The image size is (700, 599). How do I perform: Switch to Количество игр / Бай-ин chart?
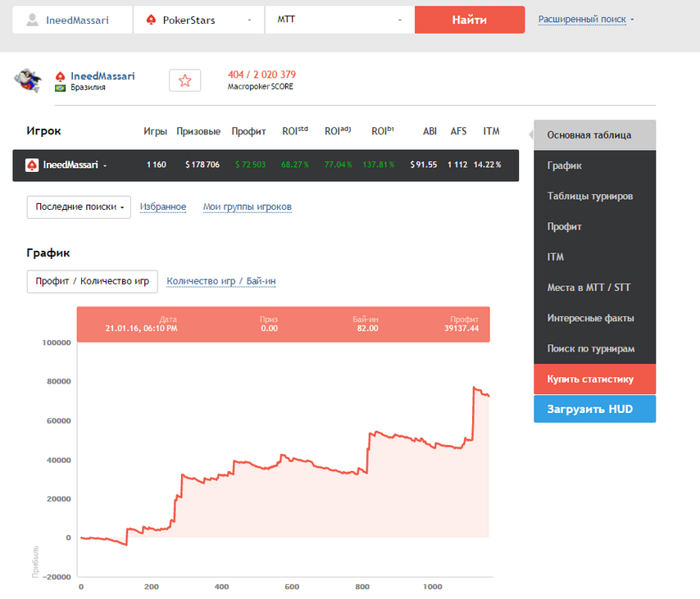pos(221,281)
